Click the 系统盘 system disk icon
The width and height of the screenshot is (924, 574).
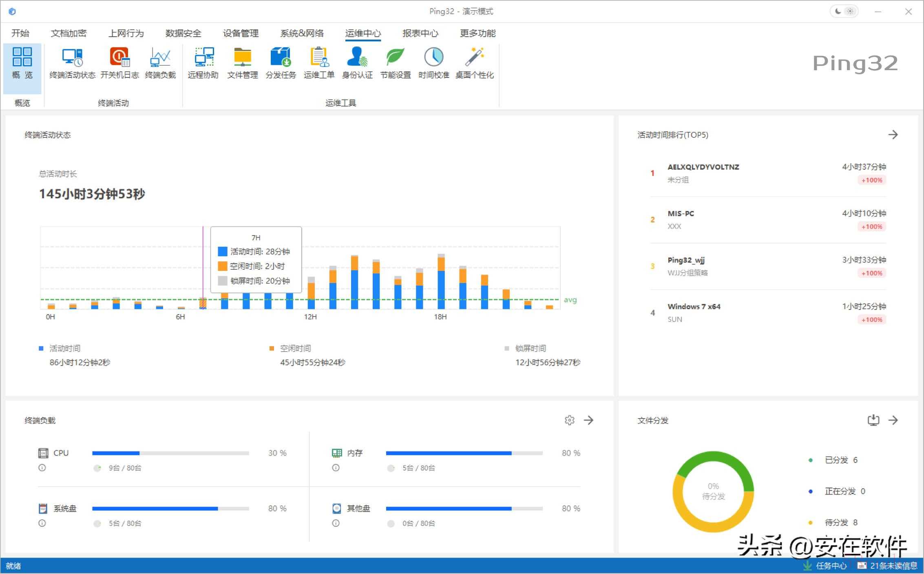pos(43,508)
